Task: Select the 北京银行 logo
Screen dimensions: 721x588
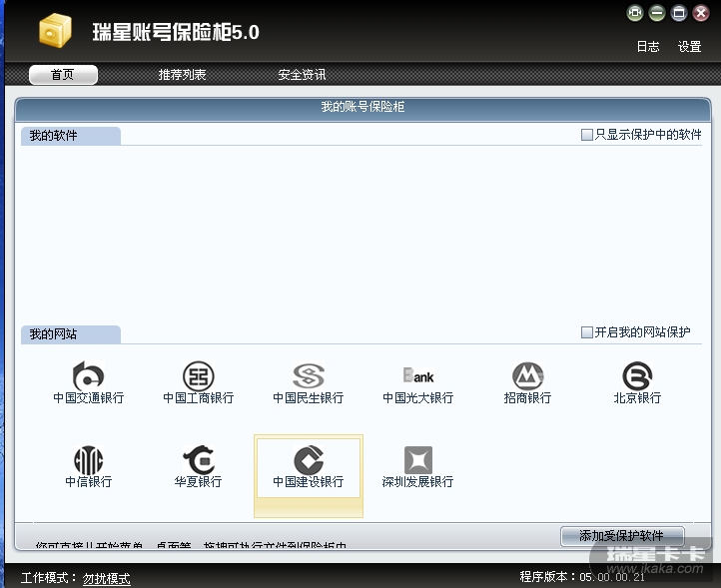Action: (x=637, y=375)
